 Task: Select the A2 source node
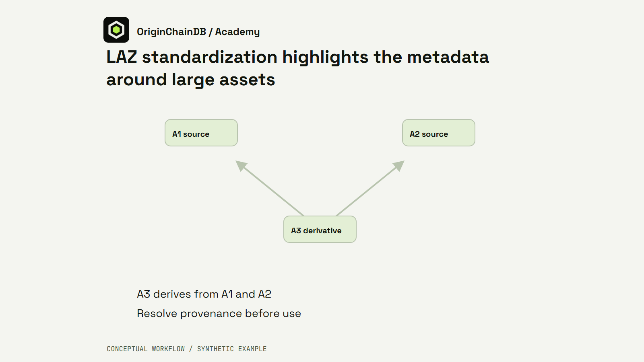(439, 133)
